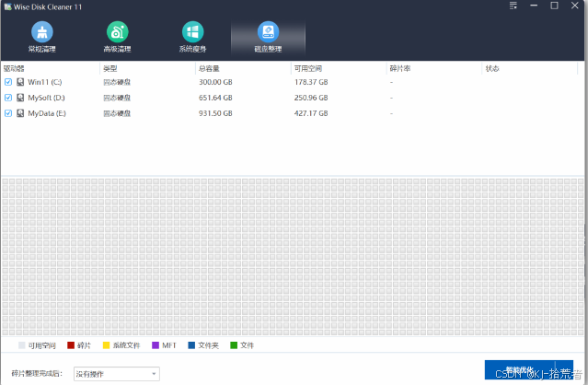Open the 没有操作 after-defrag dropdown
The width and height of the screenshot is (588, 385).
[x=117, y=374]
